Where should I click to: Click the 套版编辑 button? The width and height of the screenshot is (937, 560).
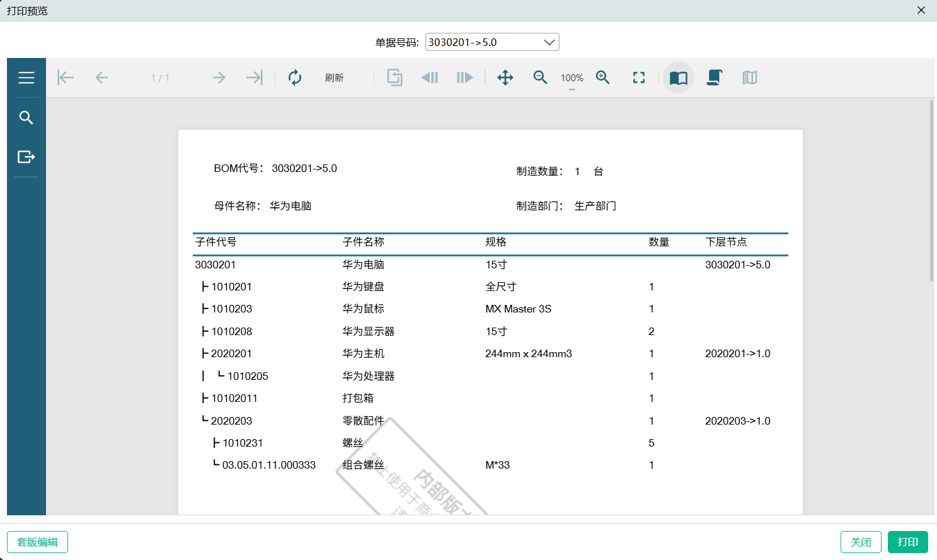tap(37, 542)
